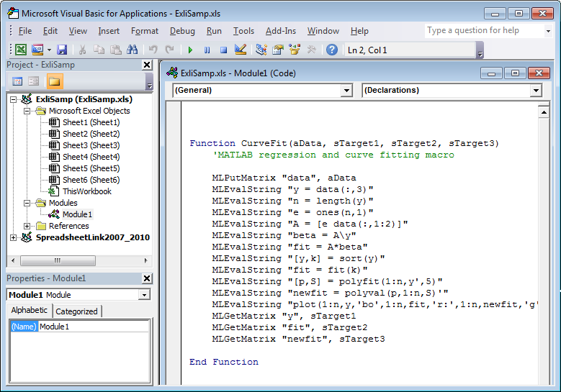Select Sheet3 in the project tree
This screenshot has width=561, height=392.
(91, 145)
